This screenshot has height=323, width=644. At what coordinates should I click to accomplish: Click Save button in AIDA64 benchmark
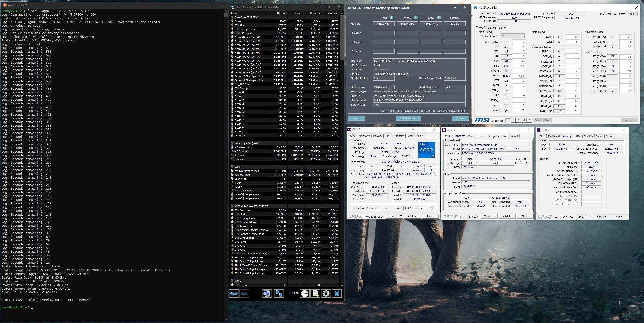[356, 118]
